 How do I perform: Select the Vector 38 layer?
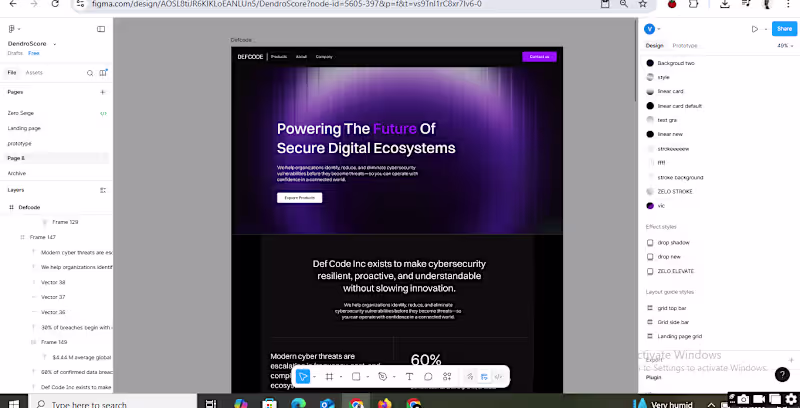coord(53,283)
